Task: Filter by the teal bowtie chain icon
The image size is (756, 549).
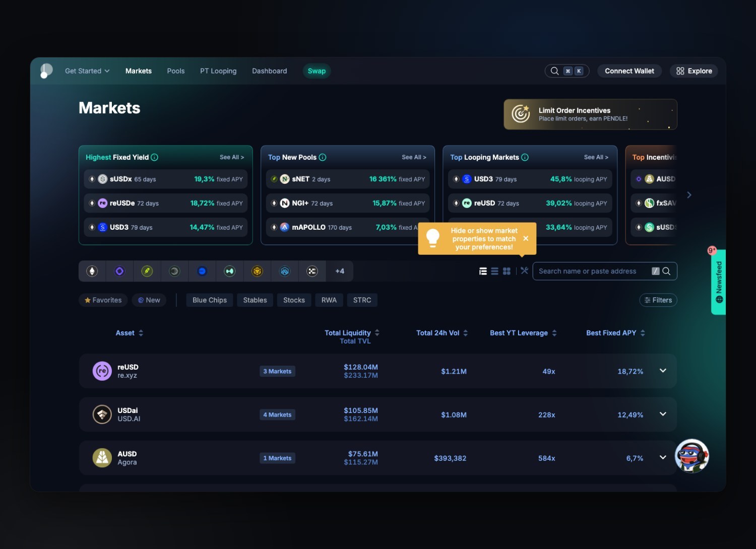Action: (x=230, y=271)
